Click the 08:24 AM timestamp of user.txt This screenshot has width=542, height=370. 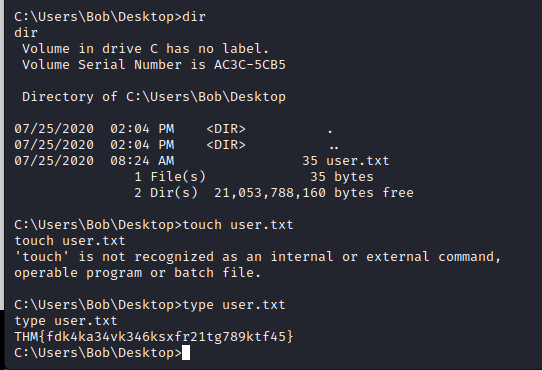(x=142, y=161)
